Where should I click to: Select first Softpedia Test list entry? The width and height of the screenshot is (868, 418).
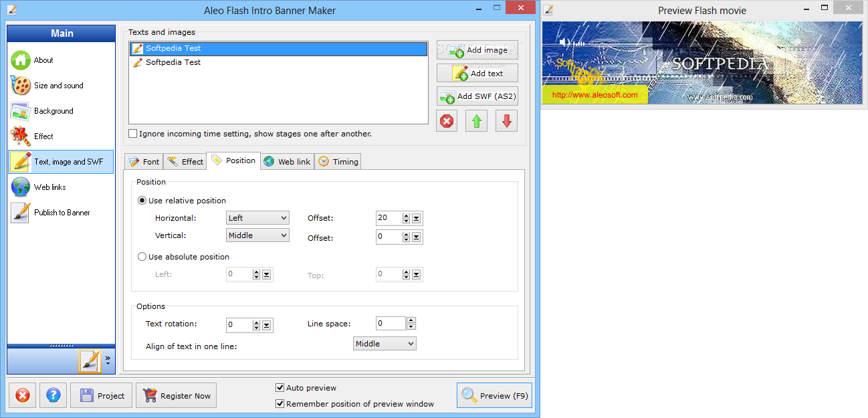click(x=278, y=48)
